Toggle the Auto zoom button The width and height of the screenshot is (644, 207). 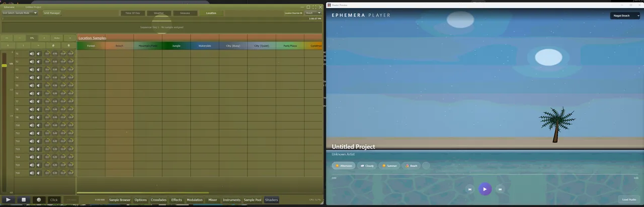(57, 38)
